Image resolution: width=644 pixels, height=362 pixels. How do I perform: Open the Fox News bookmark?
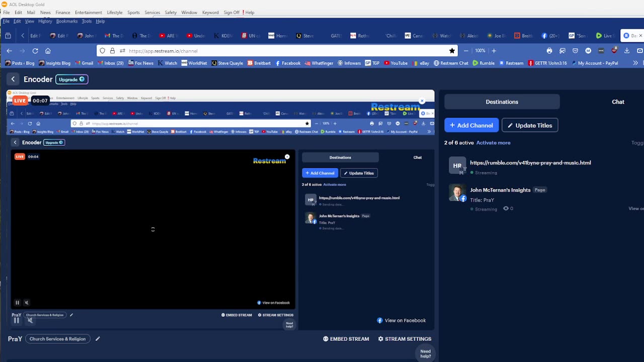pos(141,63)
